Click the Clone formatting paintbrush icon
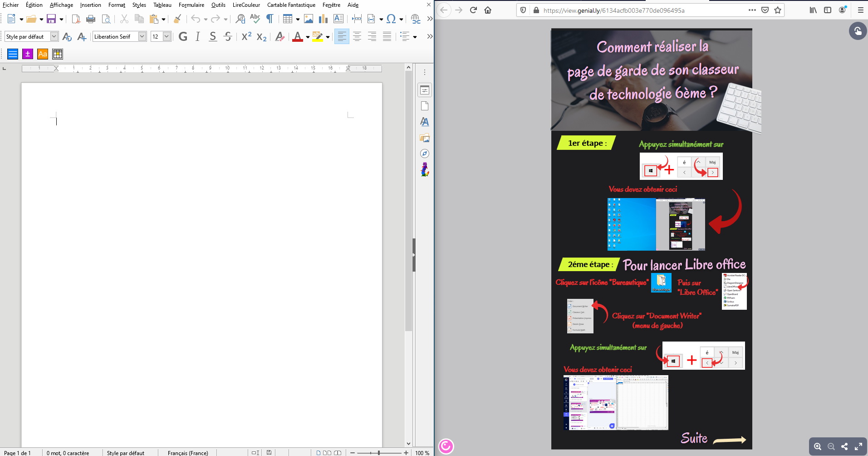 pyautogui.click(x=177, y=19)
